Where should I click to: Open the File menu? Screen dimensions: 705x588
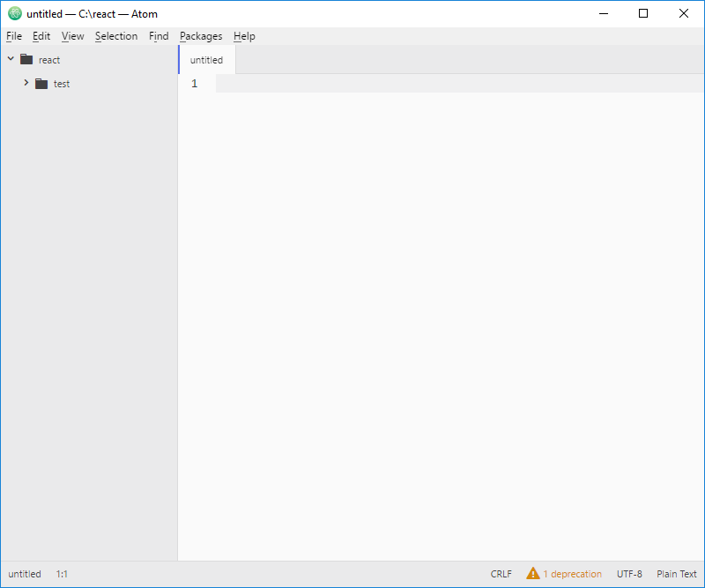[13, 36]
